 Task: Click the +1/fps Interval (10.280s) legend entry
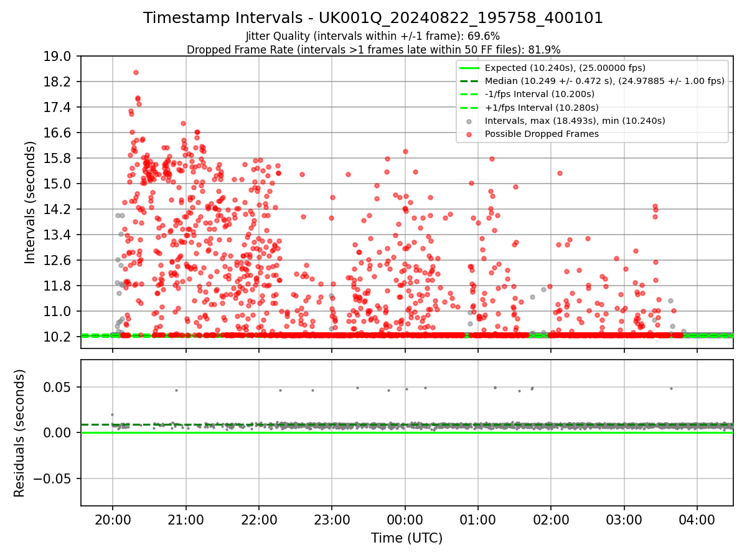click(540, 107)
